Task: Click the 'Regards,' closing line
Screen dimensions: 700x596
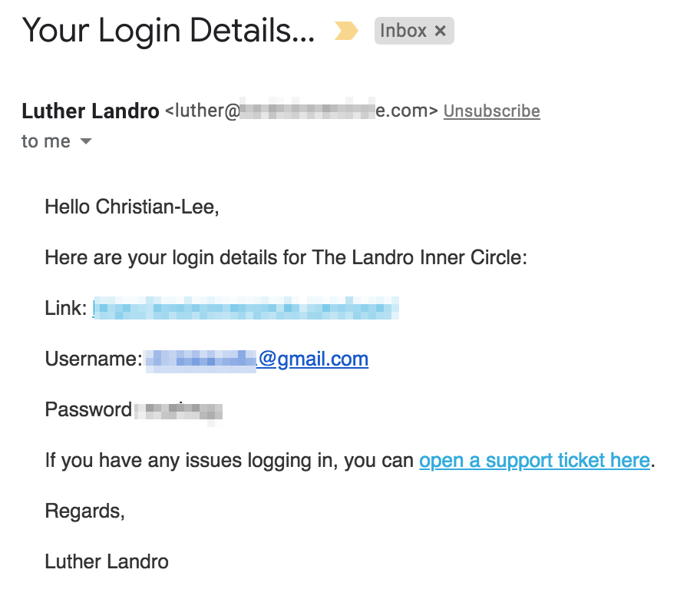Action: 85,511
